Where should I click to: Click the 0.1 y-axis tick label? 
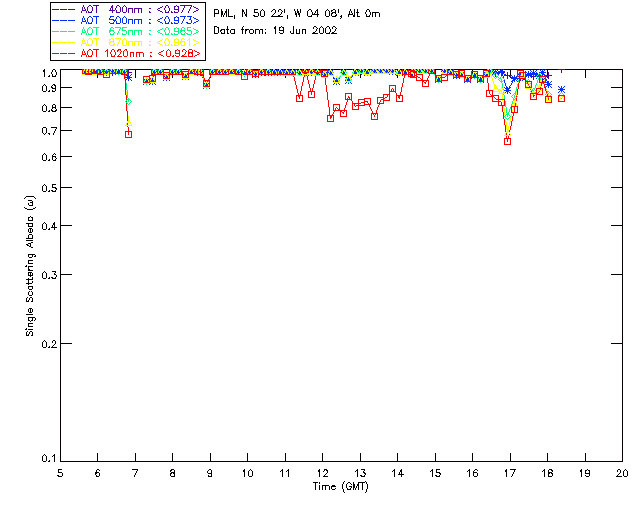click(49, 459)
